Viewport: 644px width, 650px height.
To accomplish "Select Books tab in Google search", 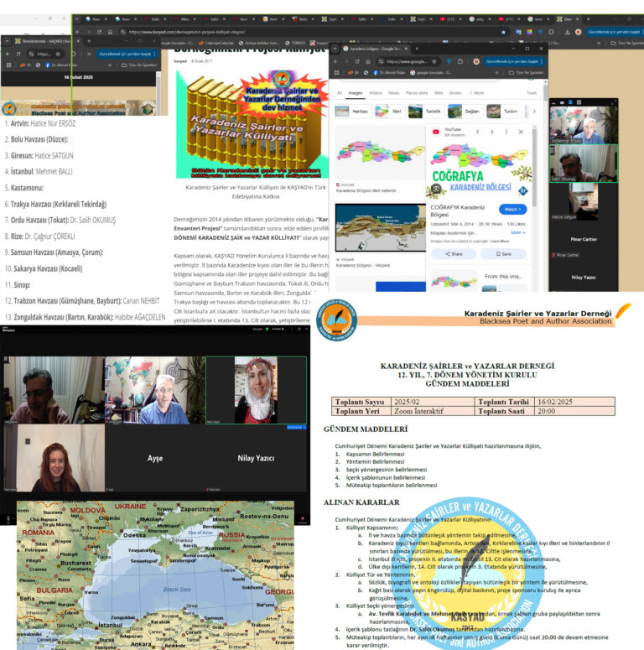I will (x=455, y=93).
